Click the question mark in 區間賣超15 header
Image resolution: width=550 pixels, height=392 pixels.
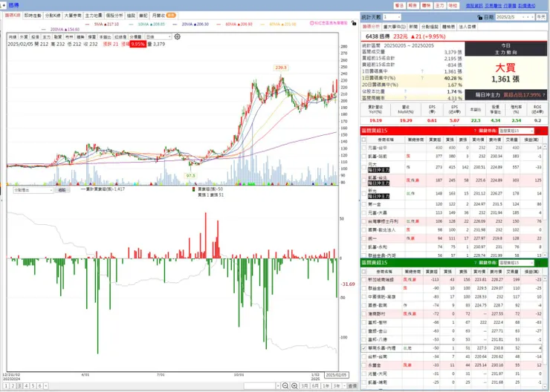(475, 262)
